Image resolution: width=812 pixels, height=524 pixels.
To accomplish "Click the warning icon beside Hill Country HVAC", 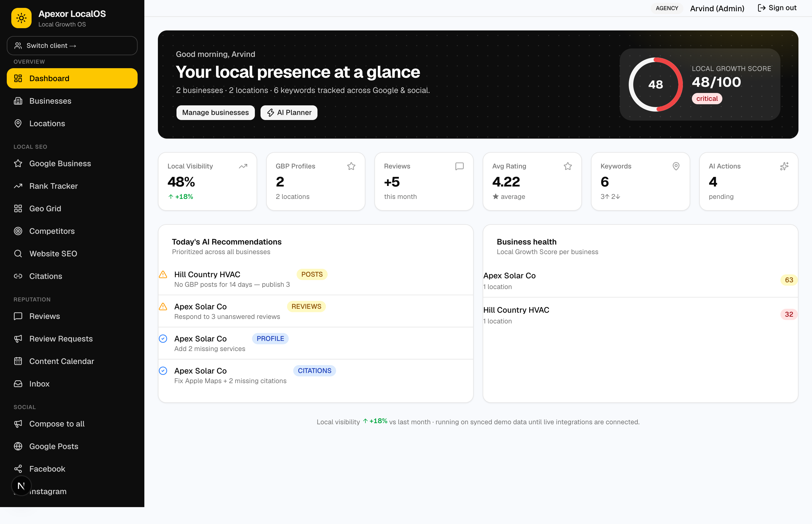I will pos(163,274).
